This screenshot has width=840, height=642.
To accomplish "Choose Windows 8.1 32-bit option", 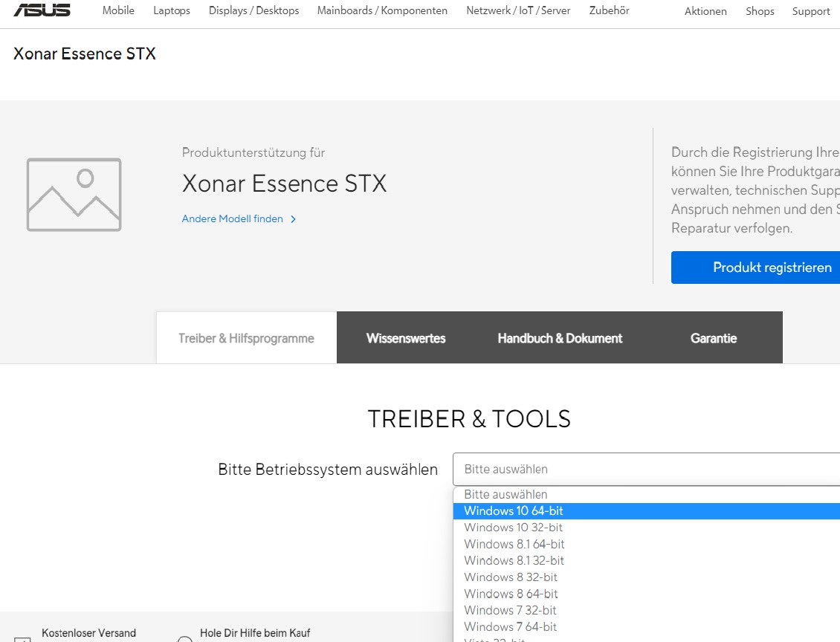I will click(646, 560).
